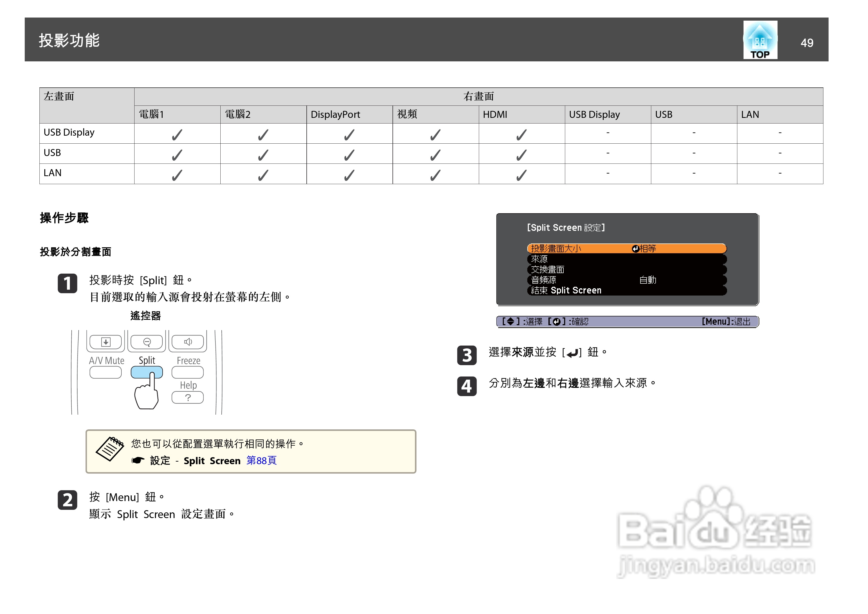Click the volume speaker button on remote
This screenshot has height=614, width=868.
pyautogui.click(x=188, y=342)
